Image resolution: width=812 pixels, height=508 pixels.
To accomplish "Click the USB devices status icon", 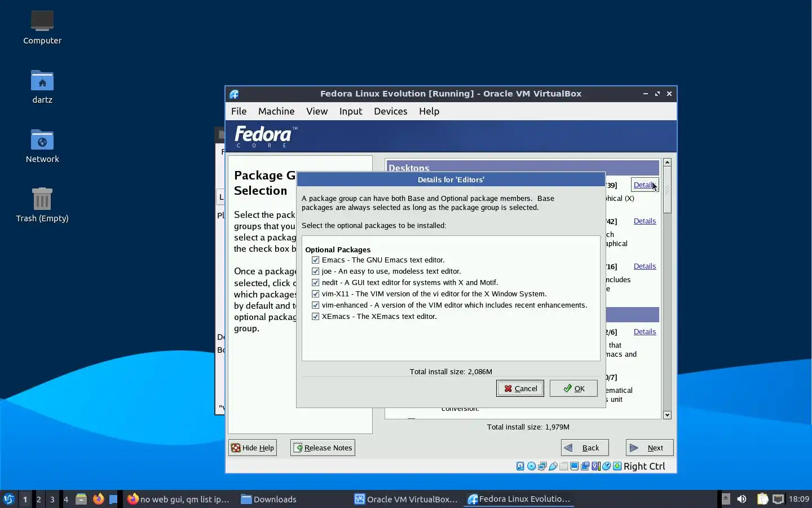I will click(553, 466).
